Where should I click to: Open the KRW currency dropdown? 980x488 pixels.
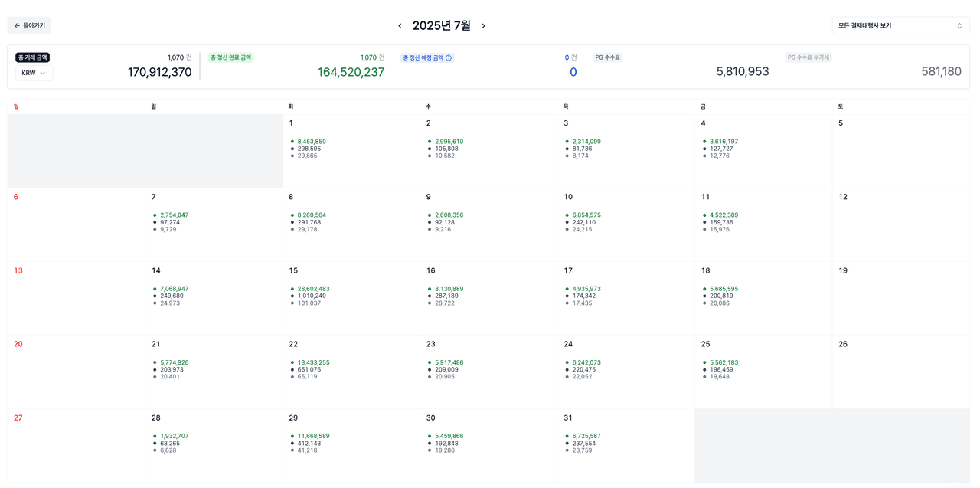click(x=34, y=73)
